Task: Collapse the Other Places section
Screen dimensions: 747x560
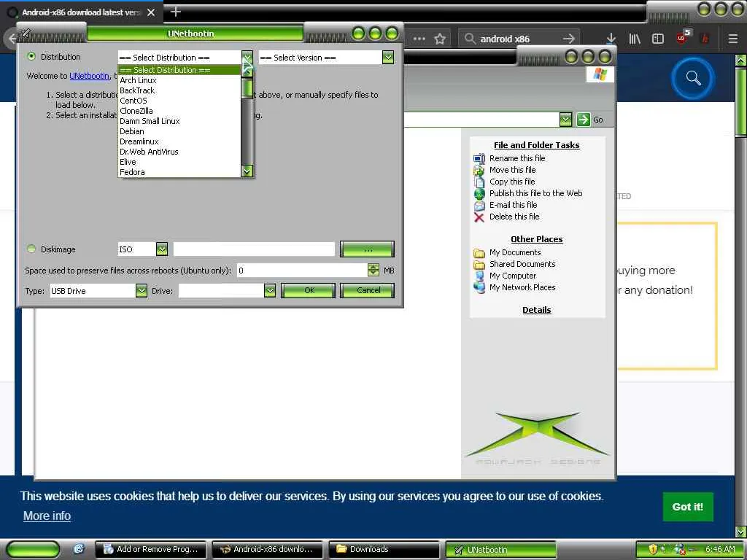Action: click(x=536, y=239)
